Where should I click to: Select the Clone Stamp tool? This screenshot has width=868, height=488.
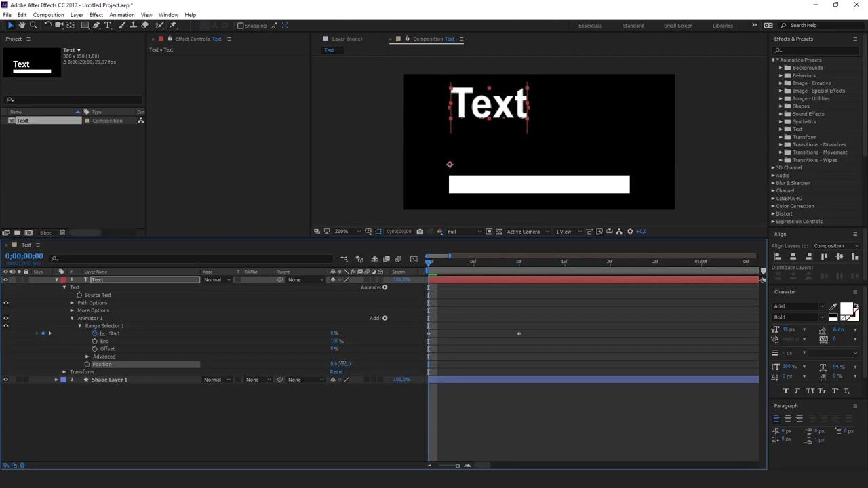pyautogui.click(x=134, y=25)
